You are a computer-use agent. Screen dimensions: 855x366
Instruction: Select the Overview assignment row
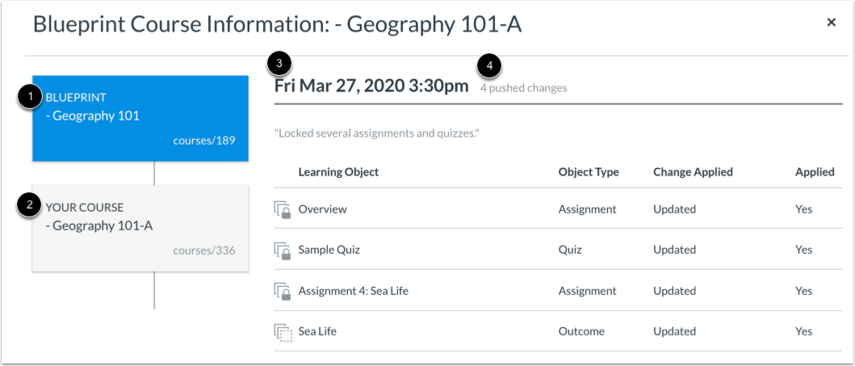point(558,209)
